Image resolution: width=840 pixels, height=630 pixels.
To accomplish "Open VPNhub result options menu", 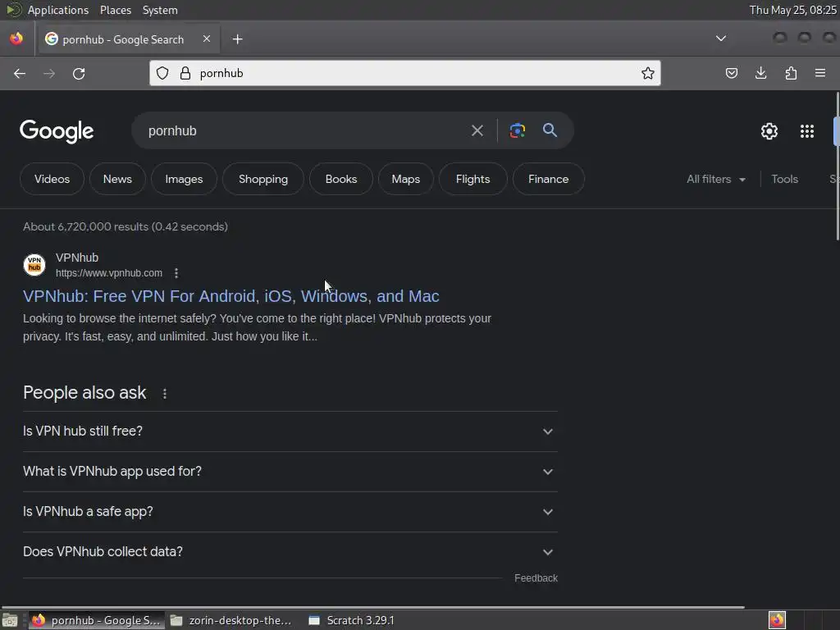I will 176,273.
